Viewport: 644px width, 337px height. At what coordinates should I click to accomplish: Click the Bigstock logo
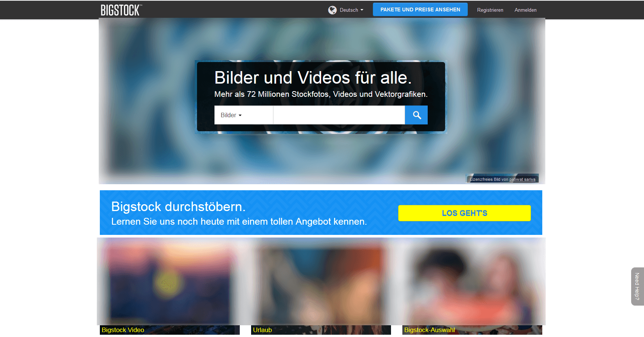(121, 10)
